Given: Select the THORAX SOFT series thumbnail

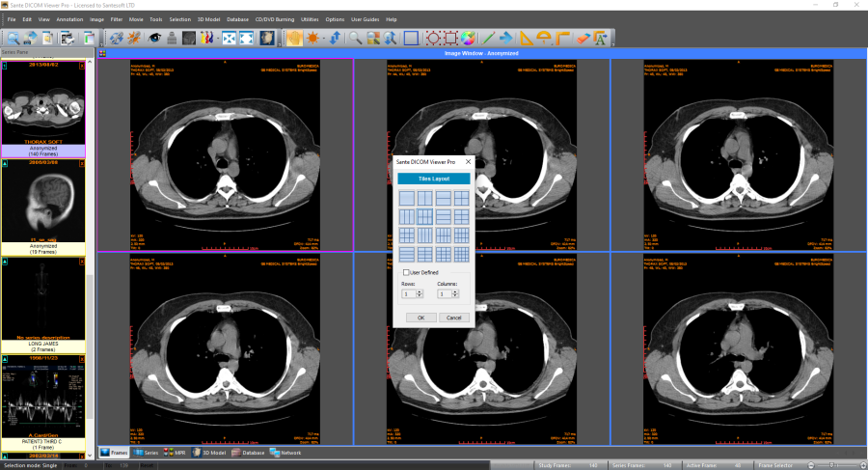Looking at the screenshot, I should (x=44, y=106).
